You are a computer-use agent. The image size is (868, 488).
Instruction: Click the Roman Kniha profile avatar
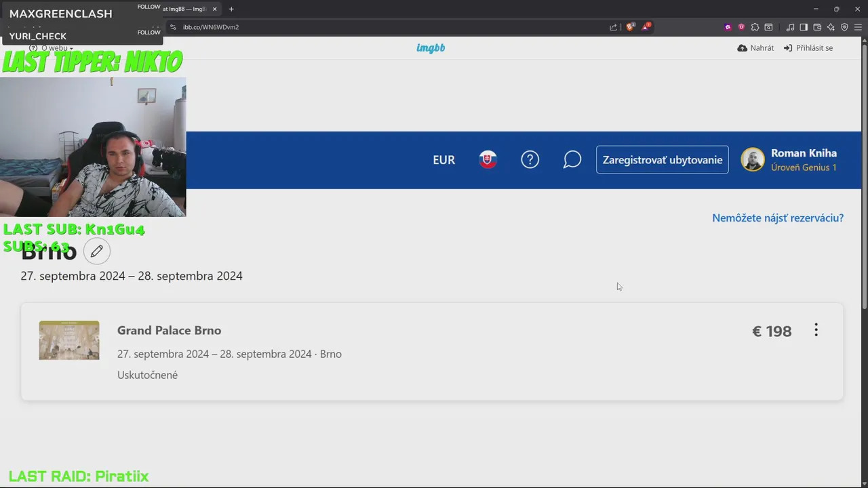point(753,160)
